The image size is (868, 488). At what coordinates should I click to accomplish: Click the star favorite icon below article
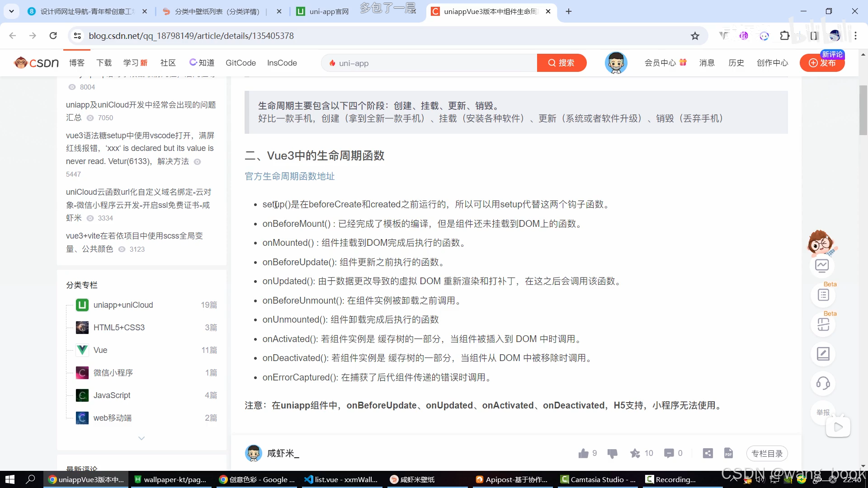635,453
